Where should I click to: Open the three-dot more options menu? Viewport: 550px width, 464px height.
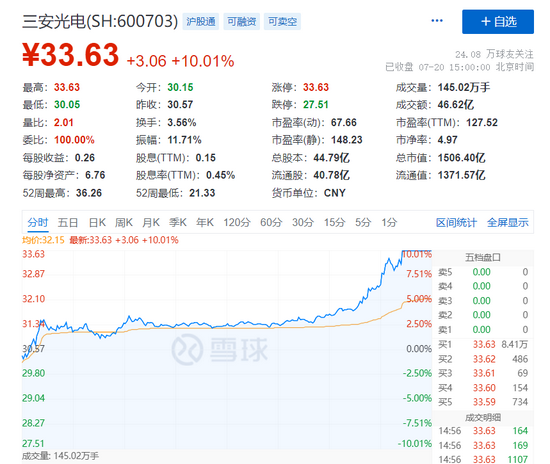click(437, 21)
